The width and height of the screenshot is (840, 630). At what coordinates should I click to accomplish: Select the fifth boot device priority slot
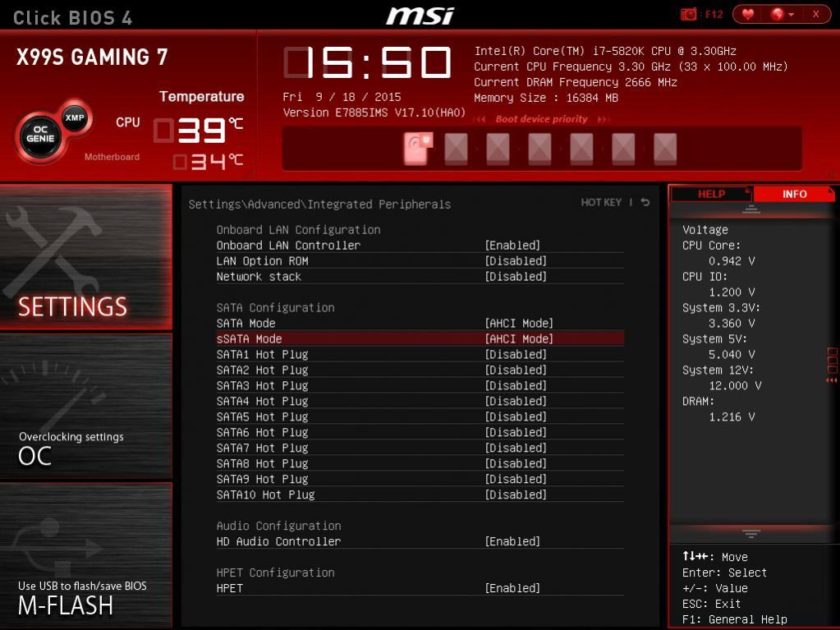(581, 148)
